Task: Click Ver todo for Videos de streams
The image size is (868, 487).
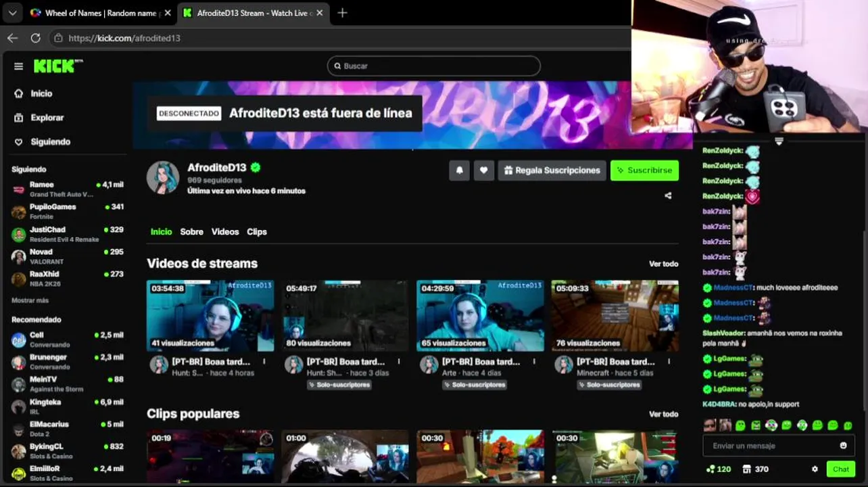Action: (663, 264)
